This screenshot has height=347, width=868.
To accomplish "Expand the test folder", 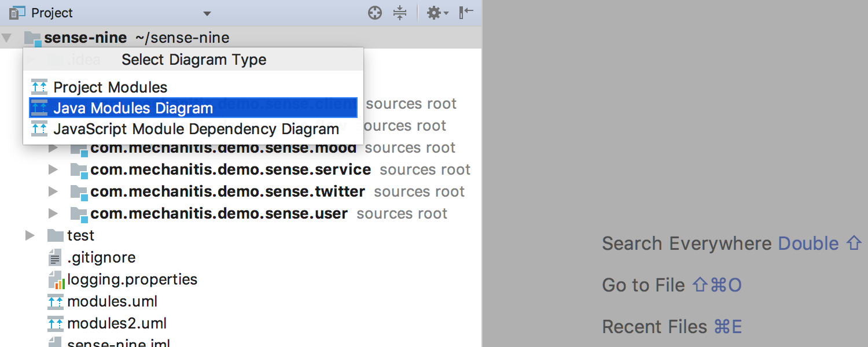I will point(30,236).
